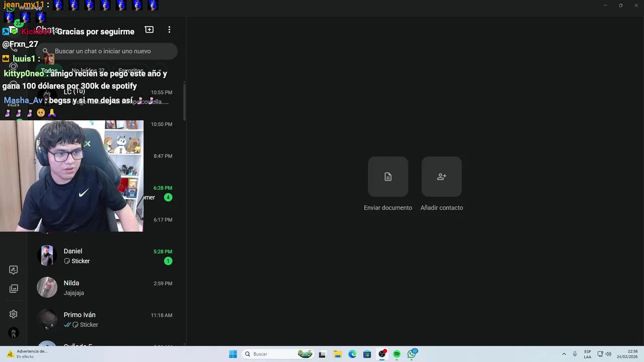This screenshot has width=644, height=362.
Task: Click the network tray icon
Action: [600, 354]
